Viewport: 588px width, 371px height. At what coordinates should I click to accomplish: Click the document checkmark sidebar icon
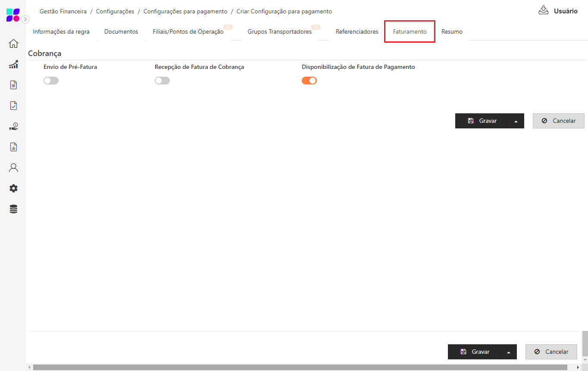pyautogui.click(x=13, y=106)
